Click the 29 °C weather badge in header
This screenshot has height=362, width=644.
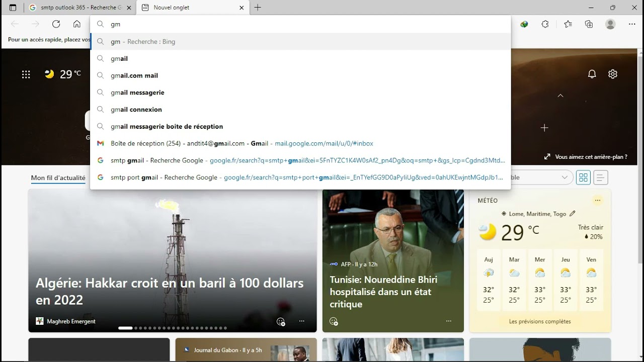(63, 74)
